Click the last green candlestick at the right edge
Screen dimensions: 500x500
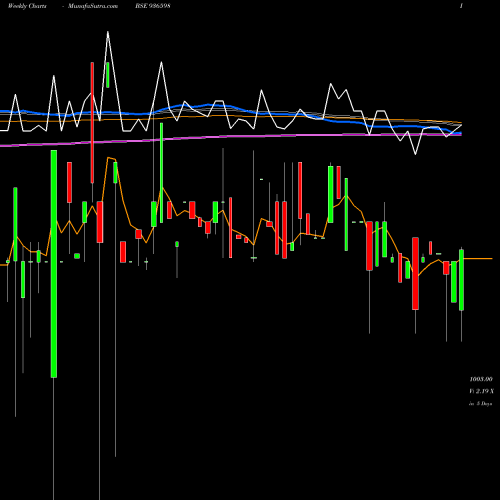click(461, 280)
